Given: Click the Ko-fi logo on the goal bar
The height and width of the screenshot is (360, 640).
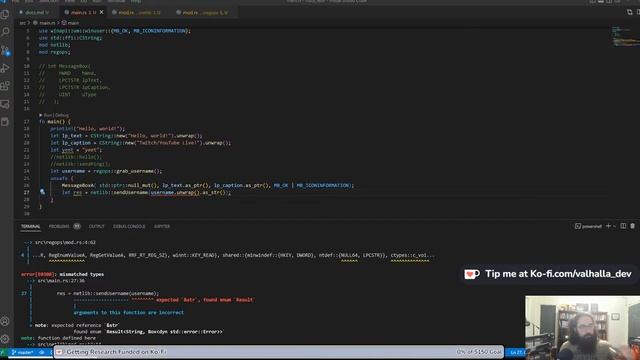Looking at the screenshot, I should point(59,352).
